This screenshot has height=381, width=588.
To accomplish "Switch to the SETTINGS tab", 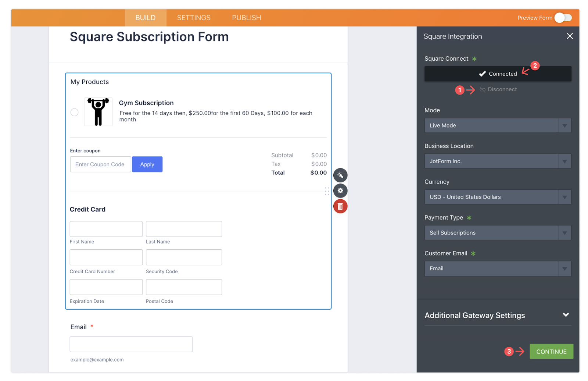I will click(x=193, y=17).
